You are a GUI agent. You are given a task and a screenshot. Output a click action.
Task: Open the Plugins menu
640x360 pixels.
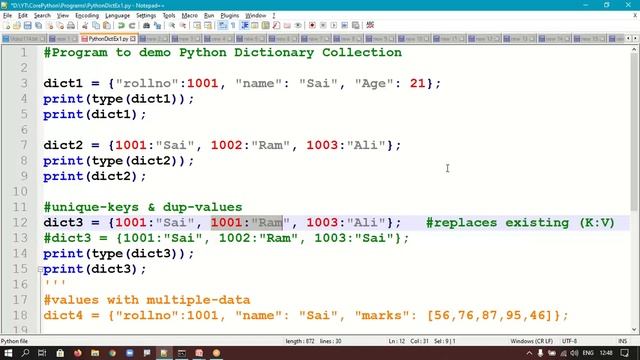(229, 16)
